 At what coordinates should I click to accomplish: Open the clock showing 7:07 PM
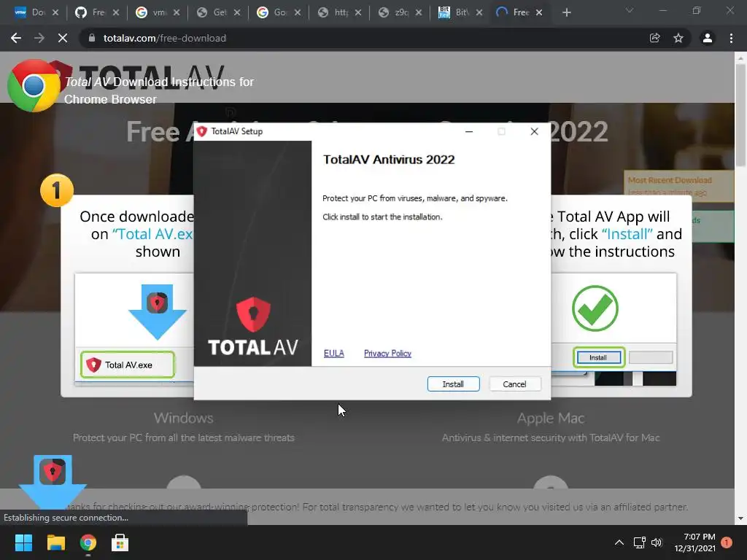[x=694, y=542]
